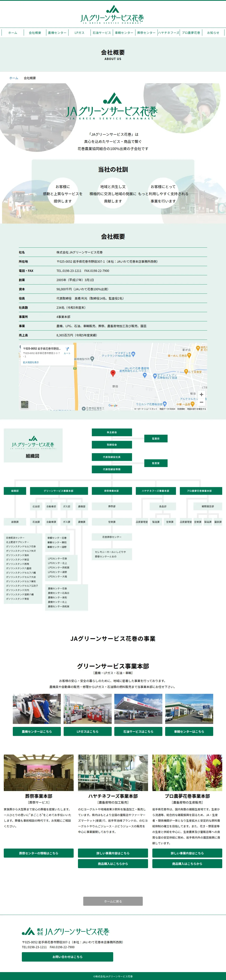Viewport: 226px width, 980px height.
Task: Open 石油サービス in the navigation bar
Action: [x=102, y=33]
